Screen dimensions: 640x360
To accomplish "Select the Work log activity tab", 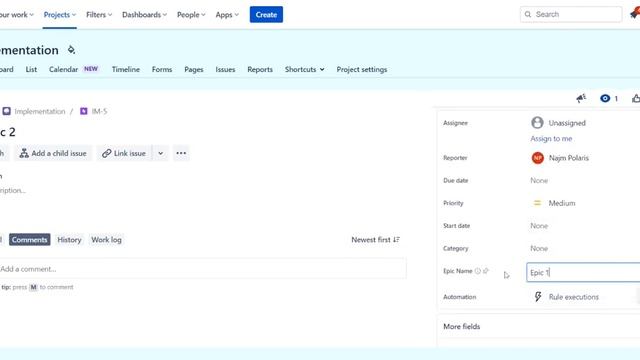I will click(x=106, y=240).
